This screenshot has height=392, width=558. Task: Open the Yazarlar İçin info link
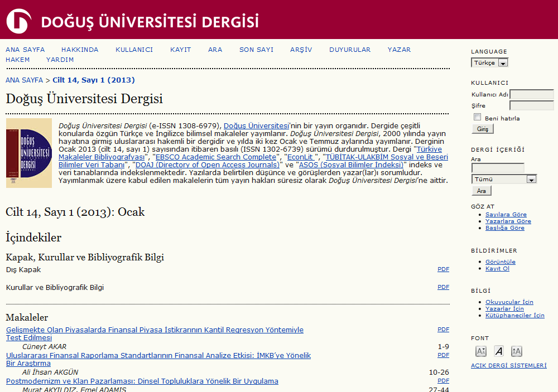coord(504,309)
